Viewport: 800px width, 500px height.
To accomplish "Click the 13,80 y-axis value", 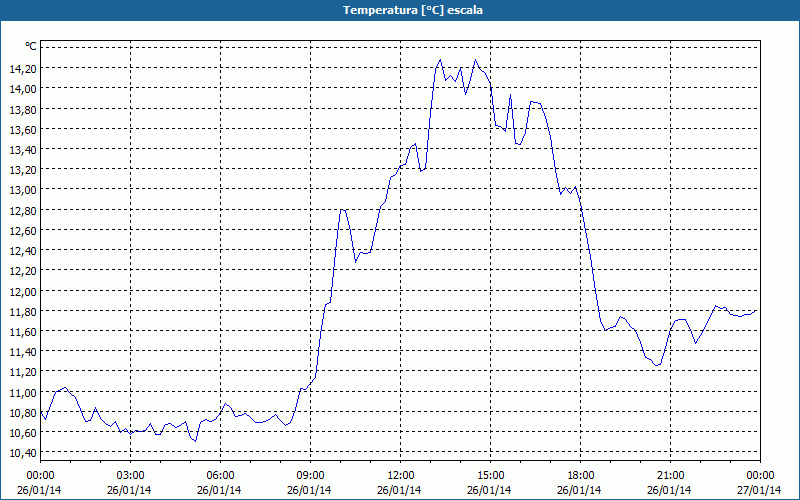I will click(22, 109).
